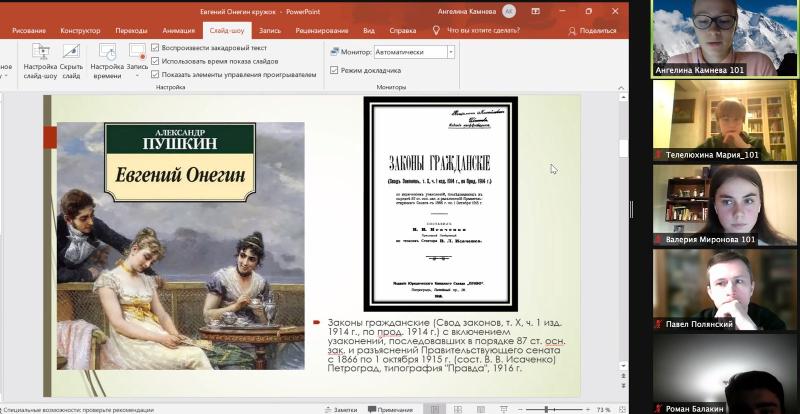Go to previous slide double-arrow button

(x=623, y=378)
